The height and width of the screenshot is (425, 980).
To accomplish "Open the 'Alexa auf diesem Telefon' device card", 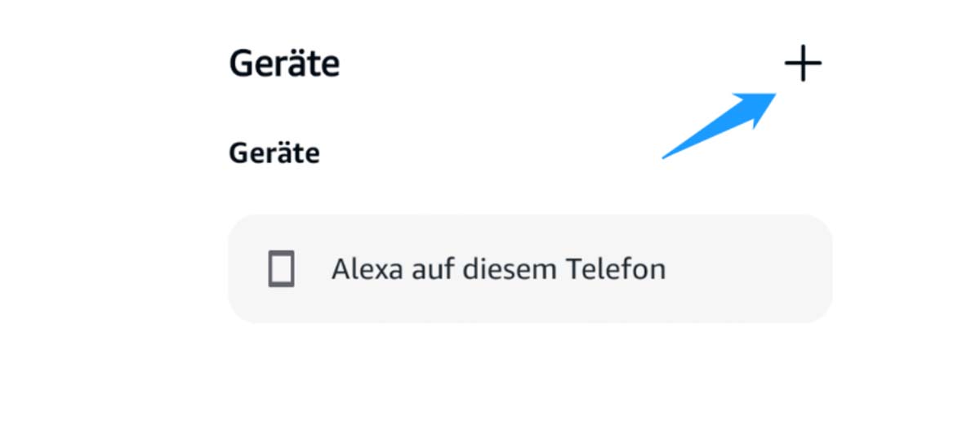I will [529, 269].
